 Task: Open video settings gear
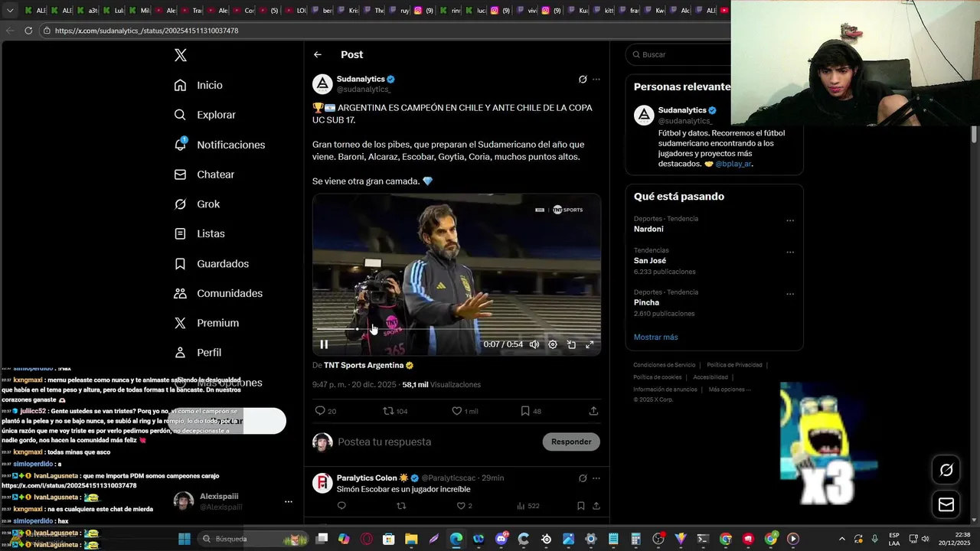coord(553,344)
